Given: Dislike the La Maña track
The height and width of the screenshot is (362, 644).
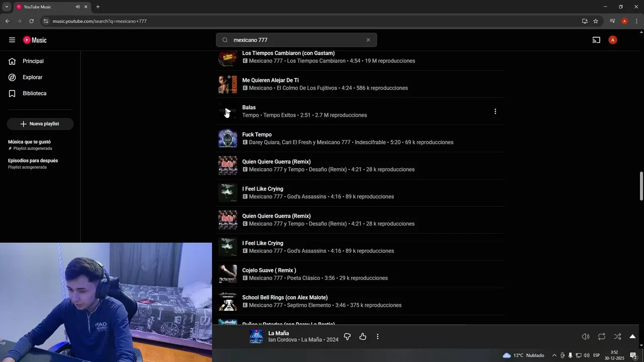Looking at the screenshot, I should click(x=347, y=336).
